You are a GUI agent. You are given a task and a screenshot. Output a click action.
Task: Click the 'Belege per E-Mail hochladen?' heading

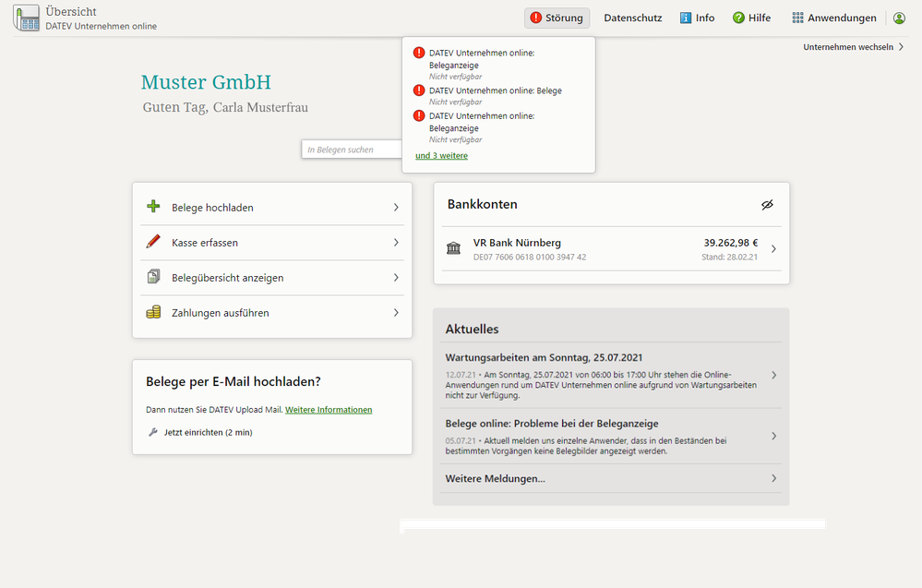tap(233, 381)
